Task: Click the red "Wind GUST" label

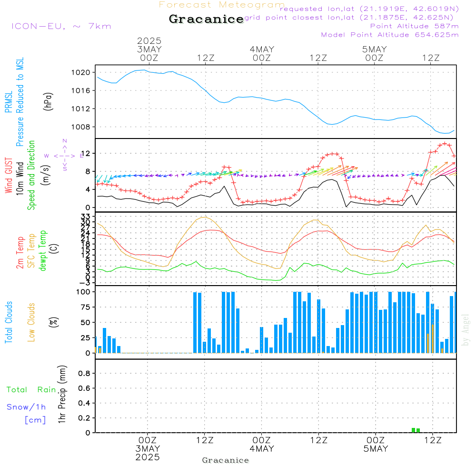Action: [x=9, y=176]
